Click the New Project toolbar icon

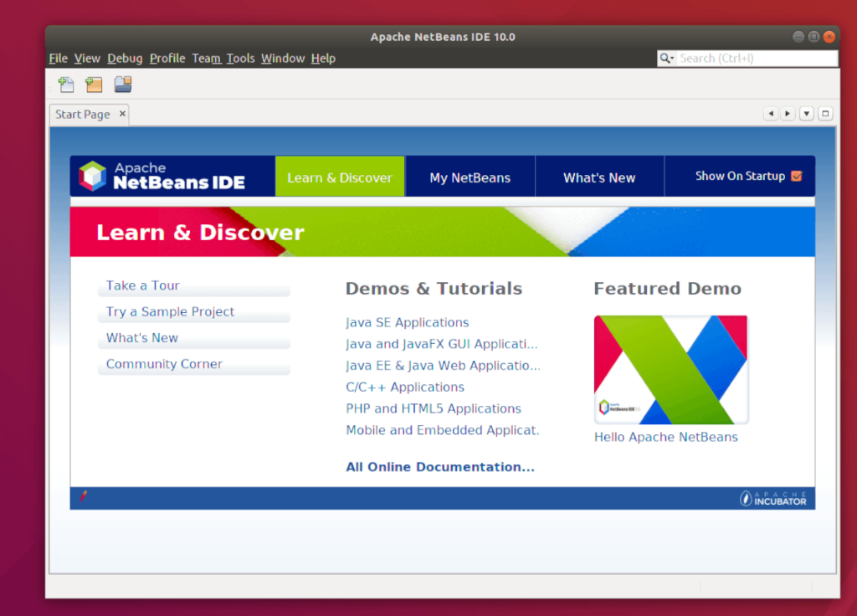tap(94, 84)
